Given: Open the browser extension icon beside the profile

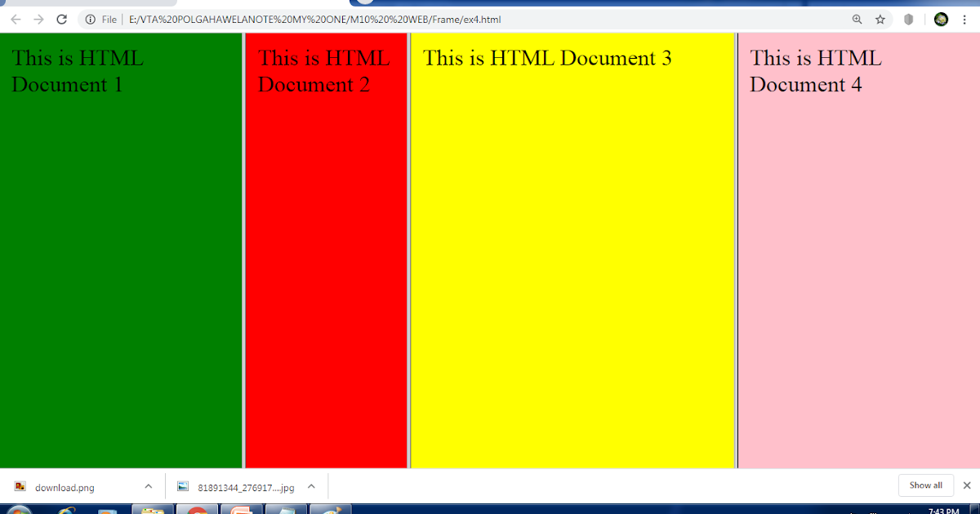Looking at the screenshot, I should (x=908, y=19).
